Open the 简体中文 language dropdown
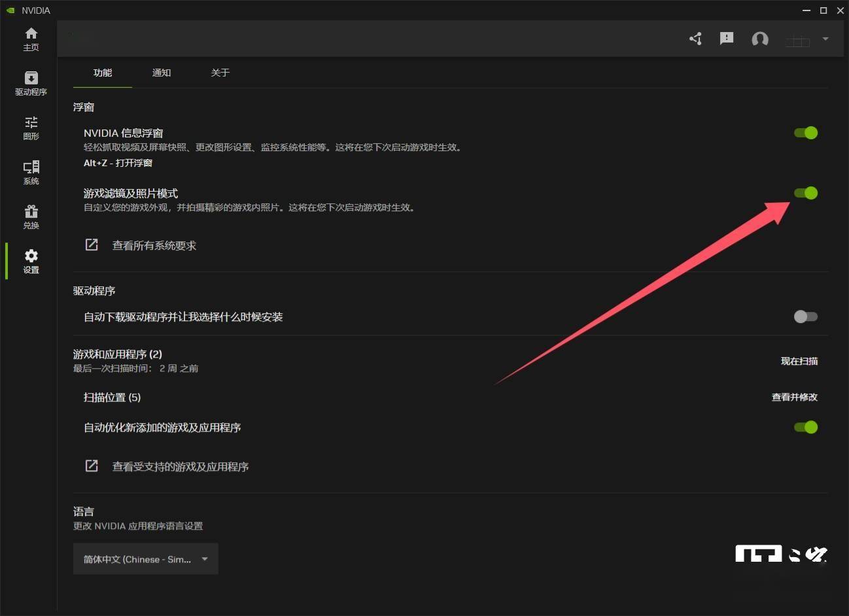 click(146, 559)
